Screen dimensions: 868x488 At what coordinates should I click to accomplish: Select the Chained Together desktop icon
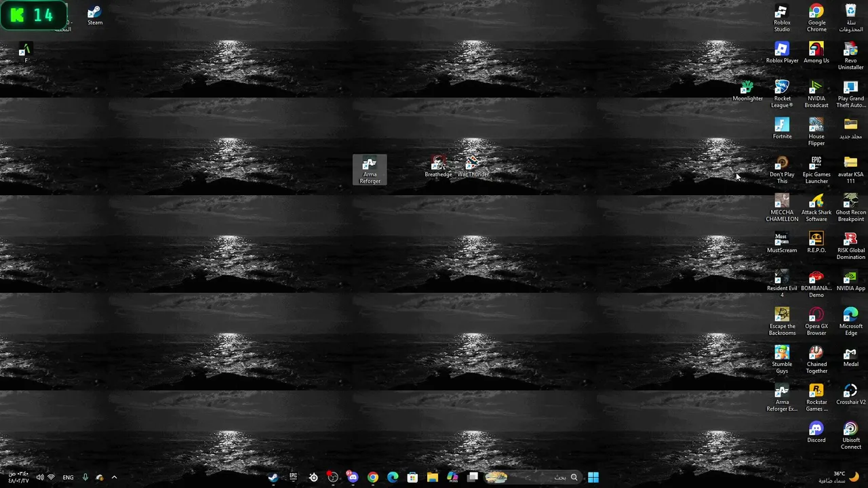click(x=816, y=361)
